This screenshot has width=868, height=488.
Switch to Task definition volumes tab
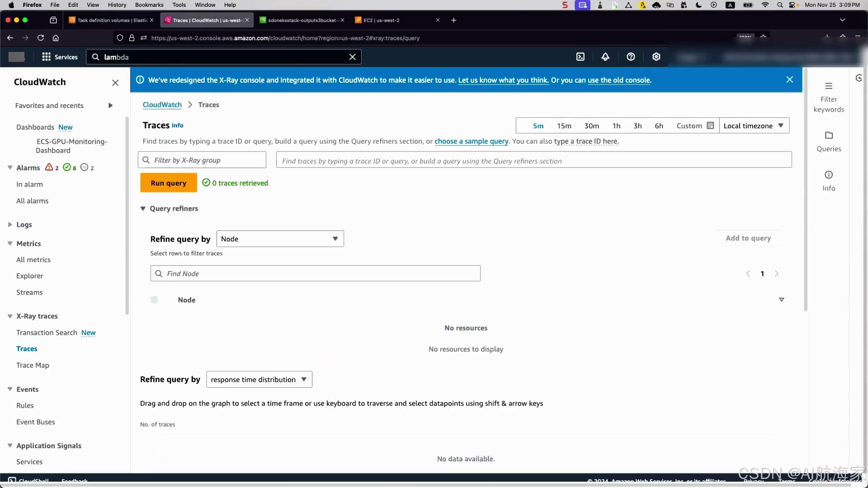click(111, 20)
